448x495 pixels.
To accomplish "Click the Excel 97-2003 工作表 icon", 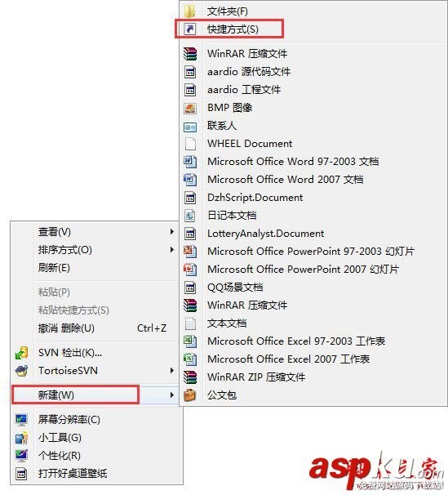I will point(190,341).
